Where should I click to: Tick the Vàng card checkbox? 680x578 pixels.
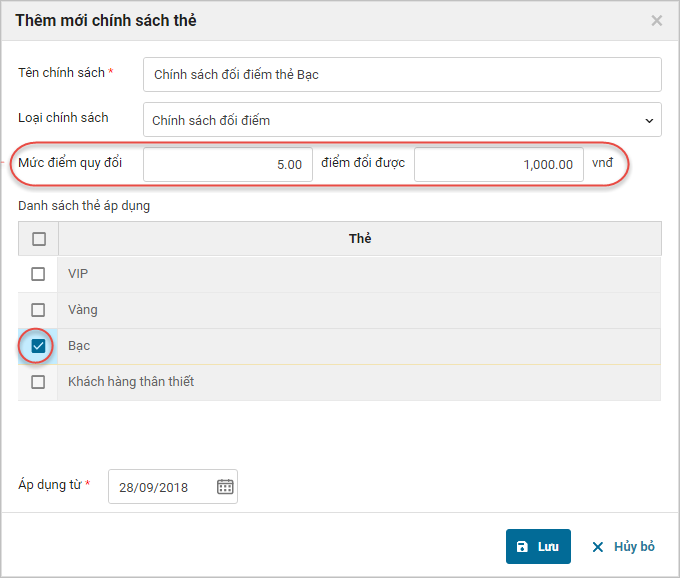click(38, 310)
